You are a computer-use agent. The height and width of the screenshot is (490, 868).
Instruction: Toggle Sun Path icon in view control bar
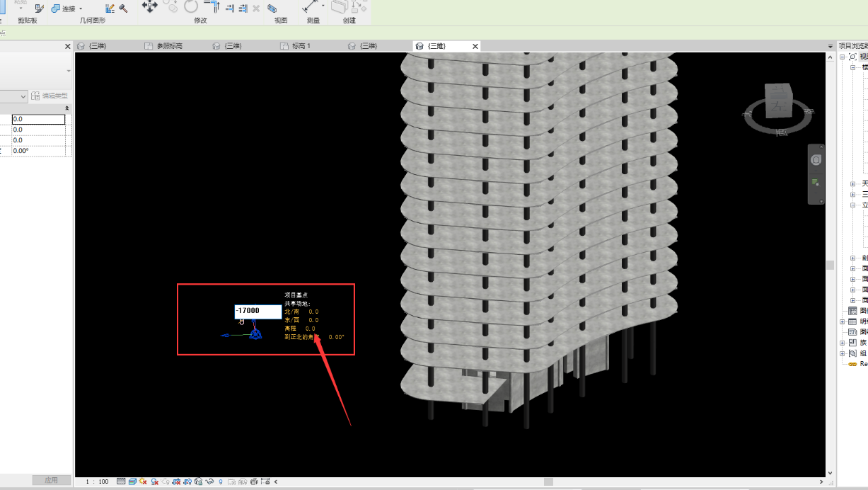(143, 482)
